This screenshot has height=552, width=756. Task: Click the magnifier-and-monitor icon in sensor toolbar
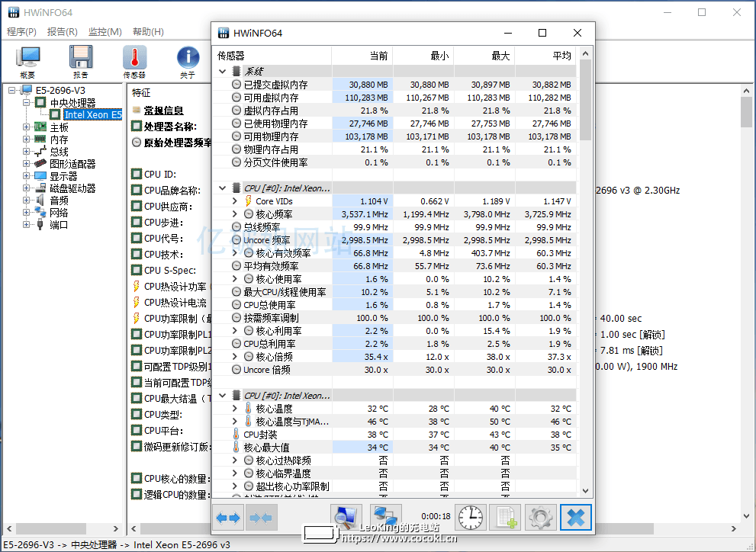coord(346,518)
